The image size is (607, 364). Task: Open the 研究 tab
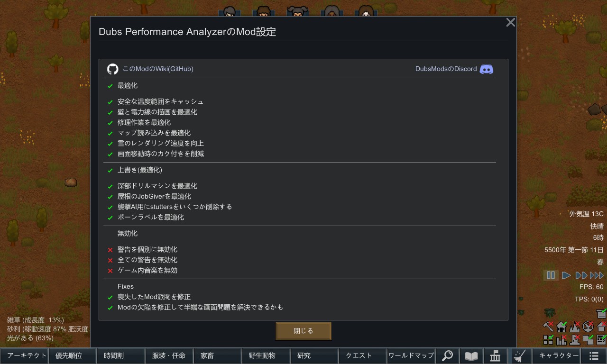point(314,355)
